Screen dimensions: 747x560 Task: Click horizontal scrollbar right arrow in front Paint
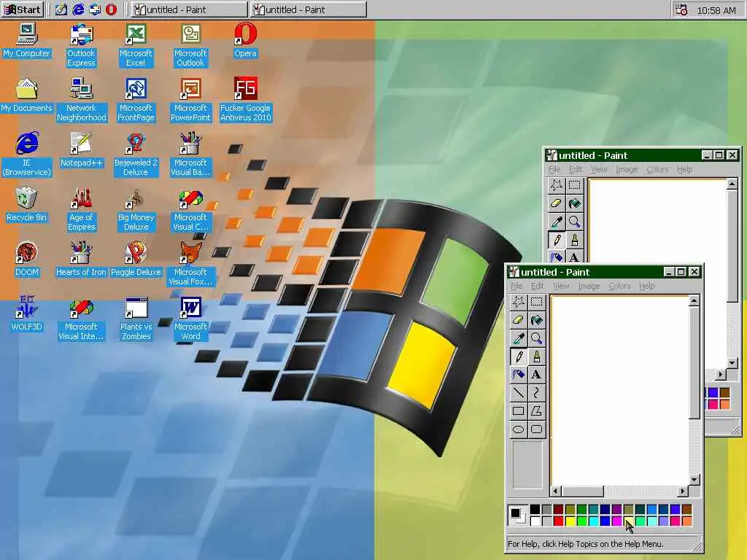(x=683, y=491)
